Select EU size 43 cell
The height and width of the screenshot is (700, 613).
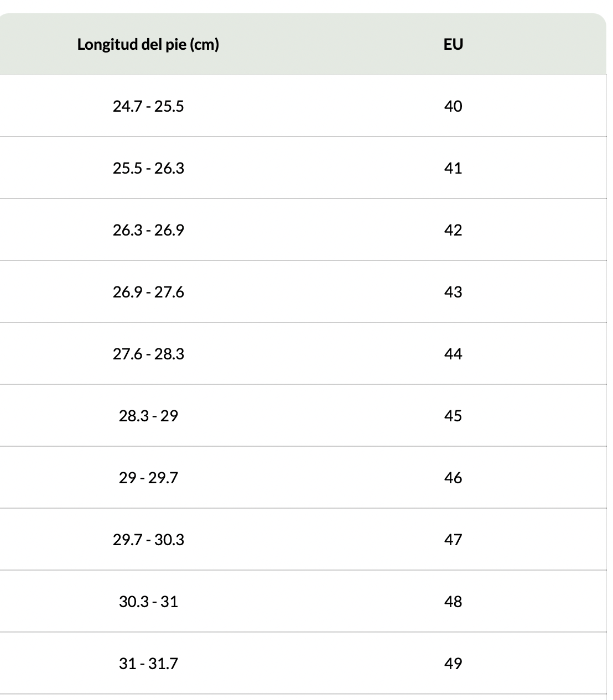453,292
